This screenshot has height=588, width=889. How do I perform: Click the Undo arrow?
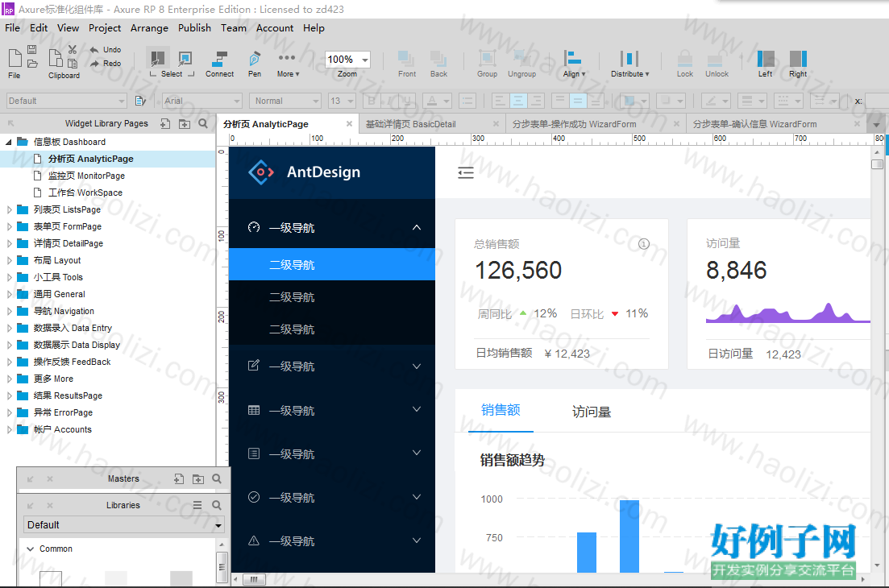pyautogui.click(x=94, y=50)
